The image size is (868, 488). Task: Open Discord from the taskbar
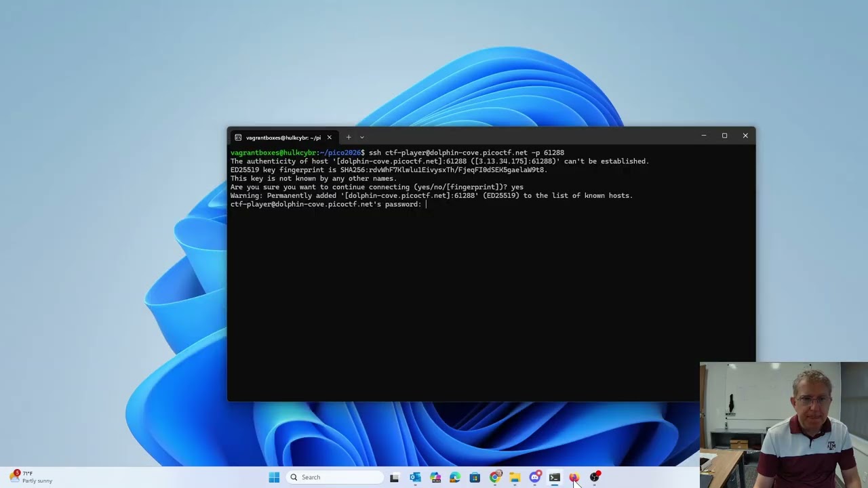535,477
